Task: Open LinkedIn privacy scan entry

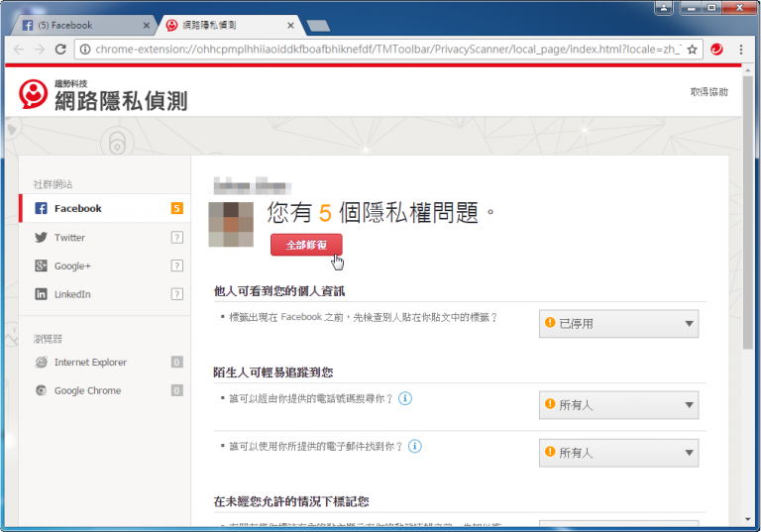Action: [x=105, y=294]
